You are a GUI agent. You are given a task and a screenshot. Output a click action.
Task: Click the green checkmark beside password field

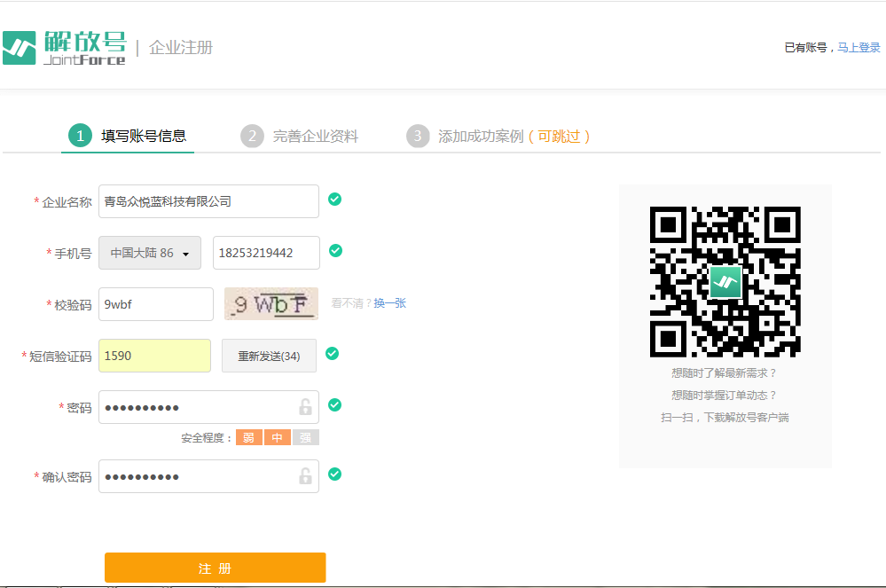(x=334, y=405)
